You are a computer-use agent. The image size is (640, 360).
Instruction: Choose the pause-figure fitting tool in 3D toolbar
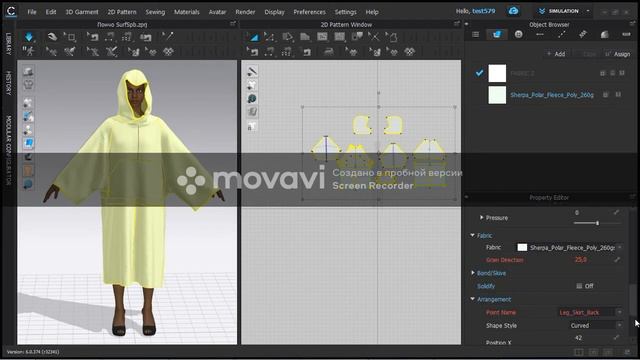[29, 51]
